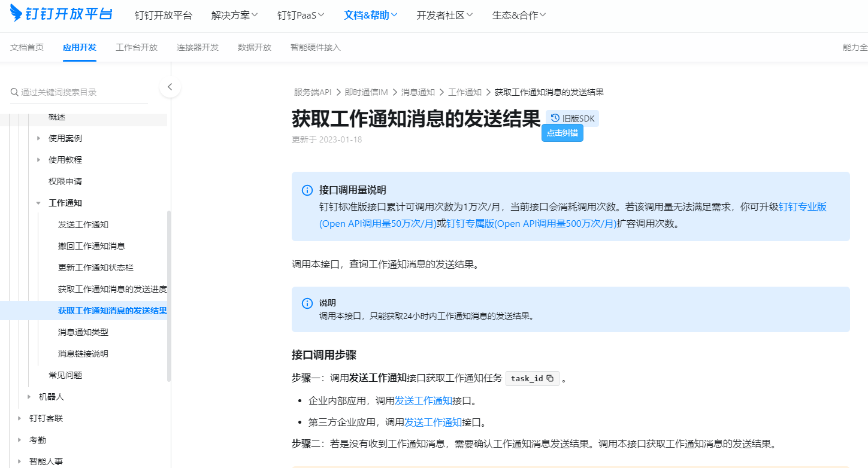The height and width of the screenshot is (468, 868).
Task: Open 常见问题 in the sidebar
Action: pyautogui.click(x=65, y=375)
